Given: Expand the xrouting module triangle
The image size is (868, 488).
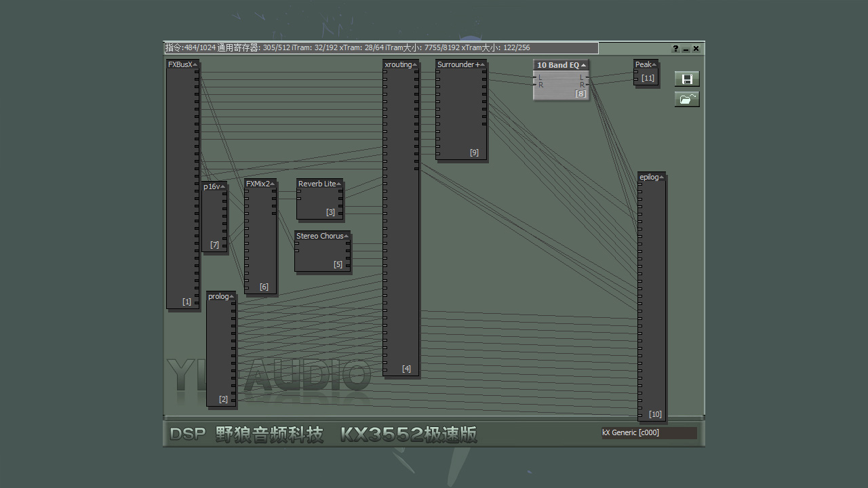Looking at the screenshot, I should [415, 65].
